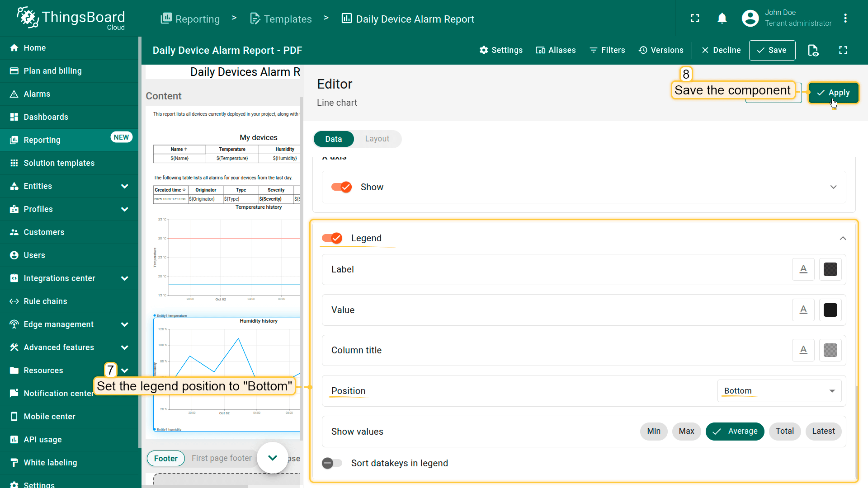The width and height of the screenshot is (868, 488).
Task: Open the legend Position dropdown
Action: [x=778, y=391]
